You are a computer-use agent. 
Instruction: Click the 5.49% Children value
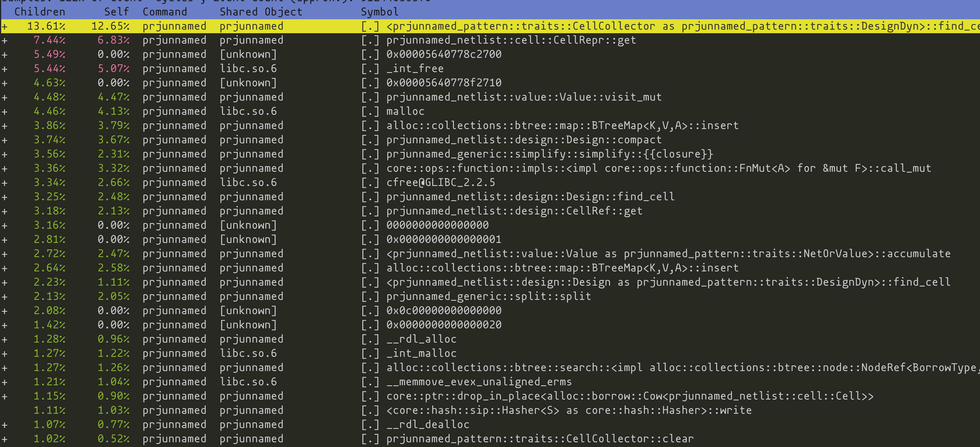tap(49, 54)
